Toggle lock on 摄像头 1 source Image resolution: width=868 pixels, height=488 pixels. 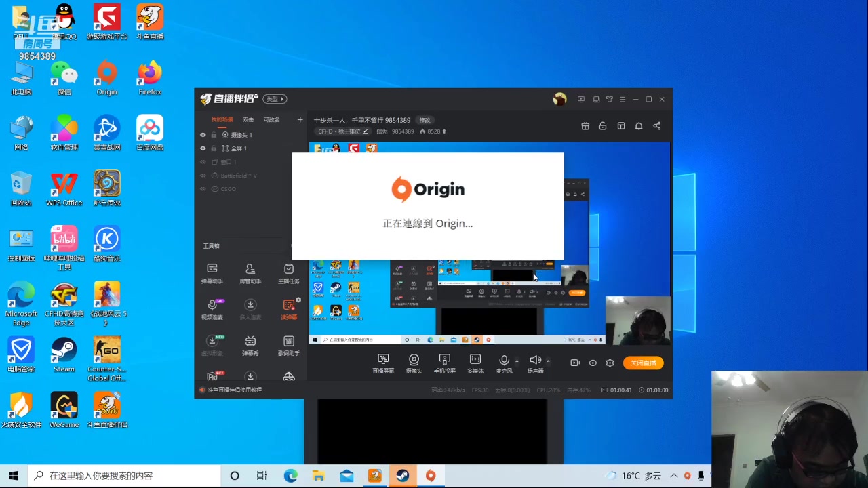coord(214,135)
